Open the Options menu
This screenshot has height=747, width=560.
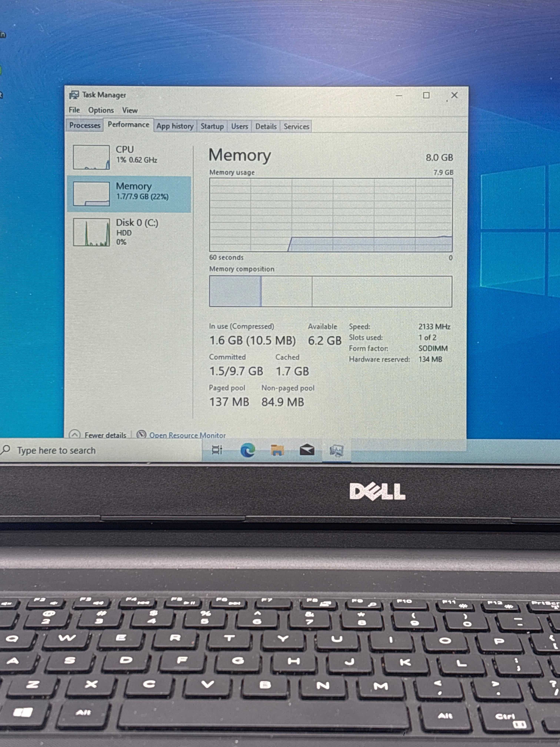101,110
